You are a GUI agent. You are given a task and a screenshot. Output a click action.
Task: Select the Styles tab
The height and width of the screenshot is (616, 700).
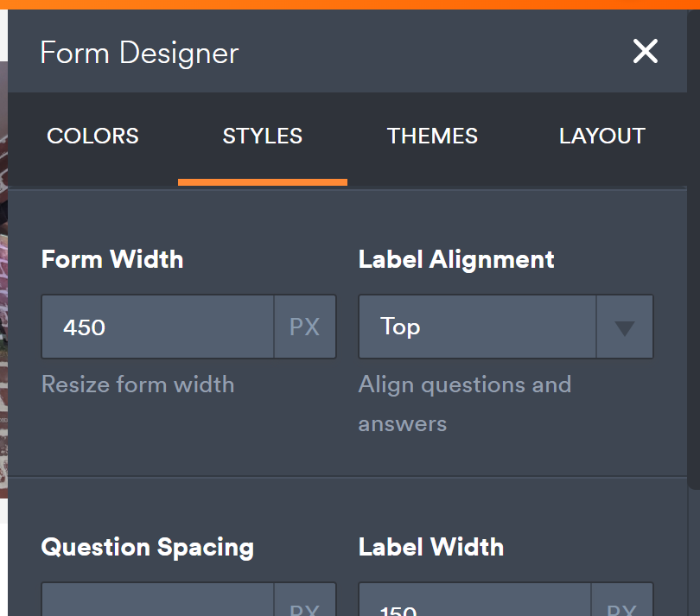[262, 137]
